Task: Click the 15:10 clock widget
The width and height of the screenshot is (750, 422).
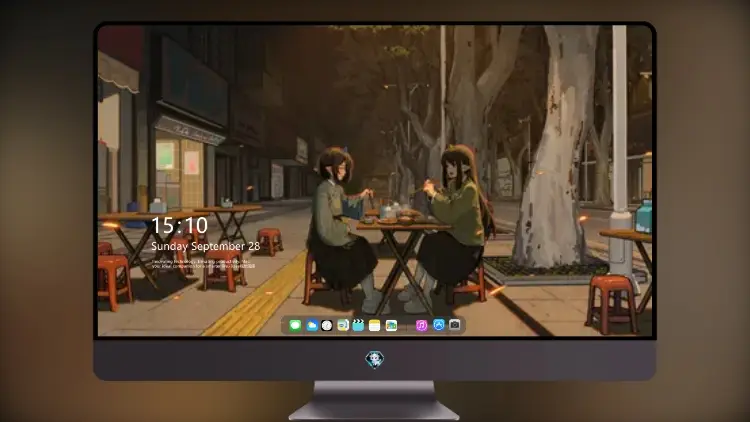Action: pyautogui.click(x=179, y=225)
